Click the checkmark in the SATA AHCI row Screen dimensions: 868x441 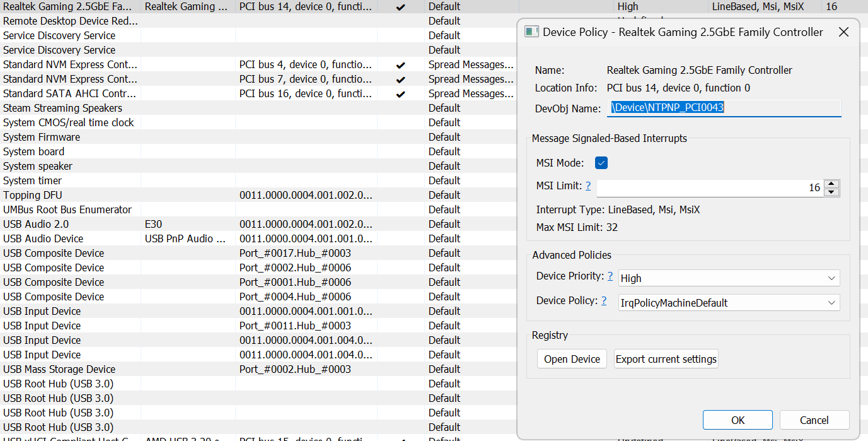[401, 94]
